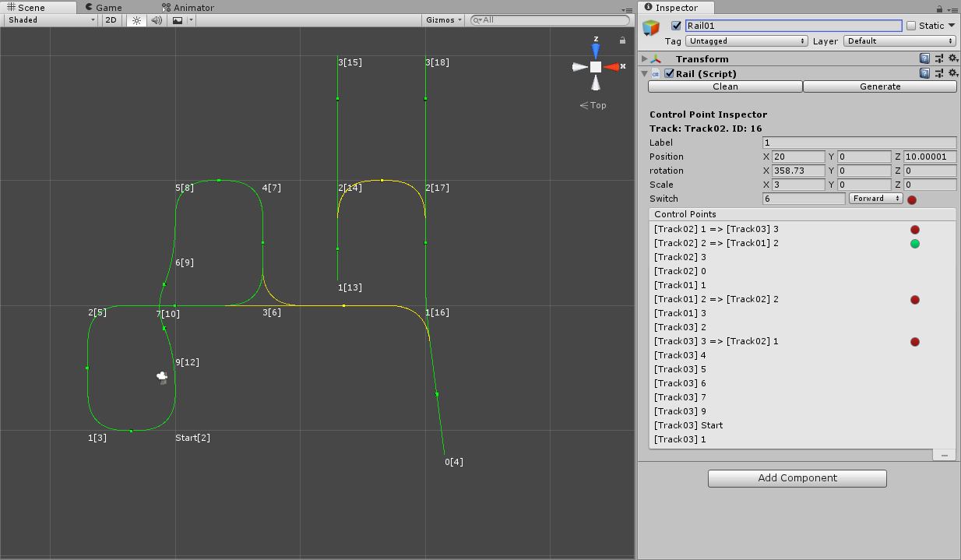Open the scene effects dropdown arrow
Image resolution: width=961 pixels, height=560 pixels.
[x=191, y=20]
